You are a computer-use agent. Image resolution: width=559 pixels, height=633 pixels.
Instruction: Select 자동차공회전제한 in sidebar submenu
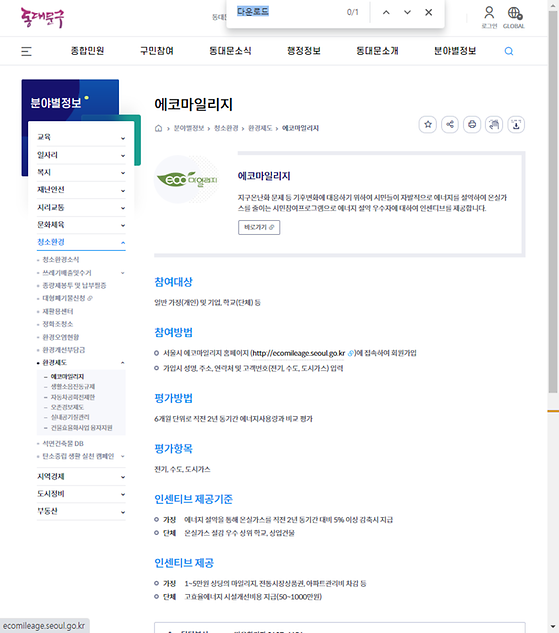pos(73,397)
